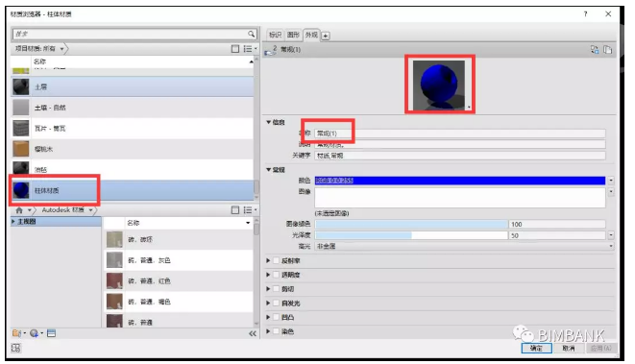This screenshot has height=364, width=635.
Task: Select 砖, 普通, 褐色 library material
Action: click(x=178, y=302)
